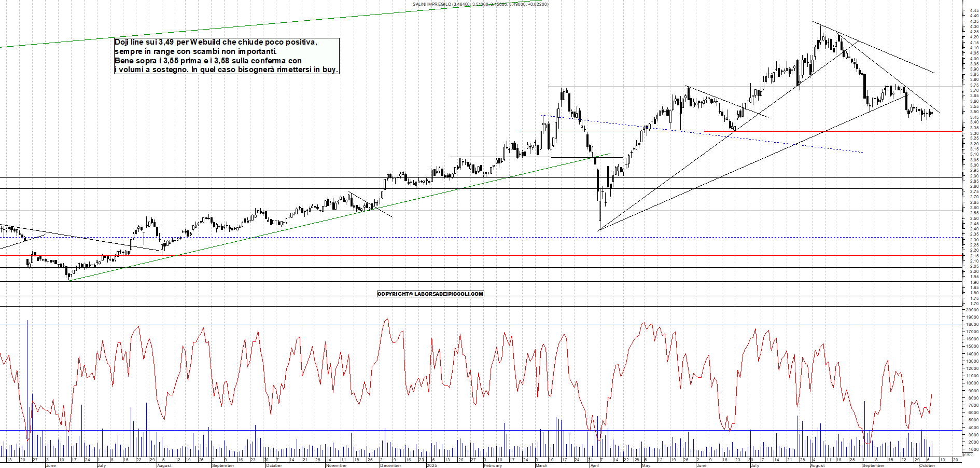Click the May label on the time axis
Image resolution: width=980 pixels, height=468 pixels.
tap(646, 465)
